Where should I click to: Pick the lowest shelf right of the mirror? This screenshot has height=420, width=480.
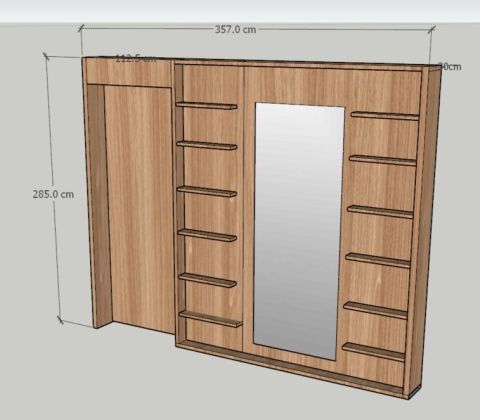[374, 352]
